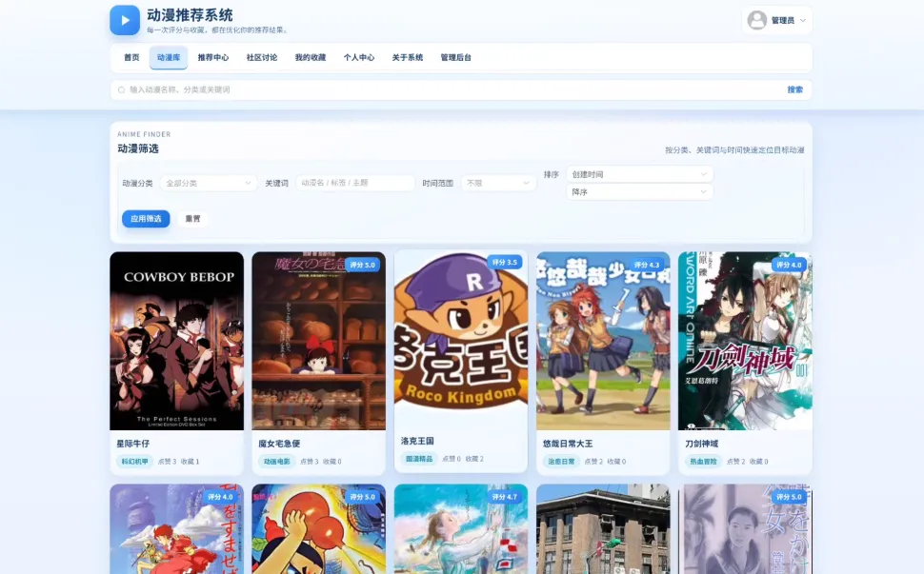924x574 pixels.
Task: Open the 创建时间 sort field dropdown
Action: pyautogui.click(x=639, y=174)
